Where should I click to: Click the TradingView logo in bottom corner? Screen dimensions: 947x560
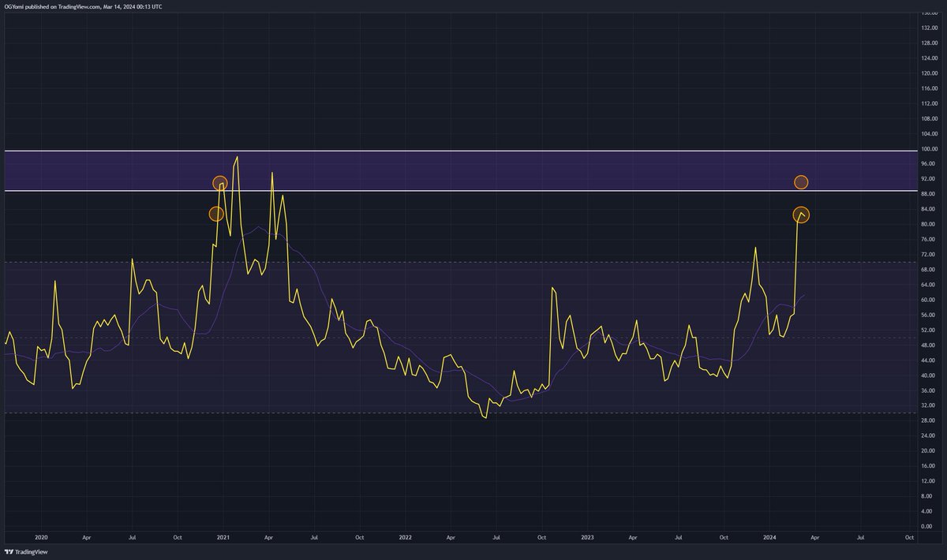[x=25, y=552]
